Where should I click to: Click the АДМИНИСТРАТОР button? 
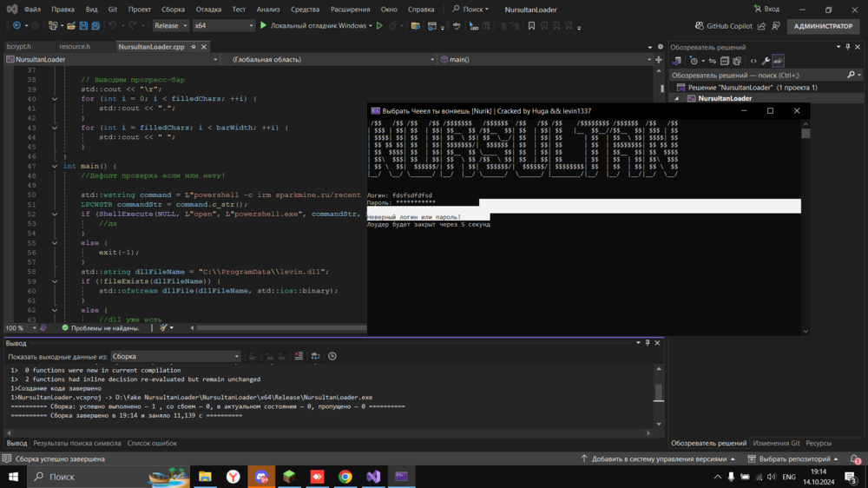pos(823,26)
